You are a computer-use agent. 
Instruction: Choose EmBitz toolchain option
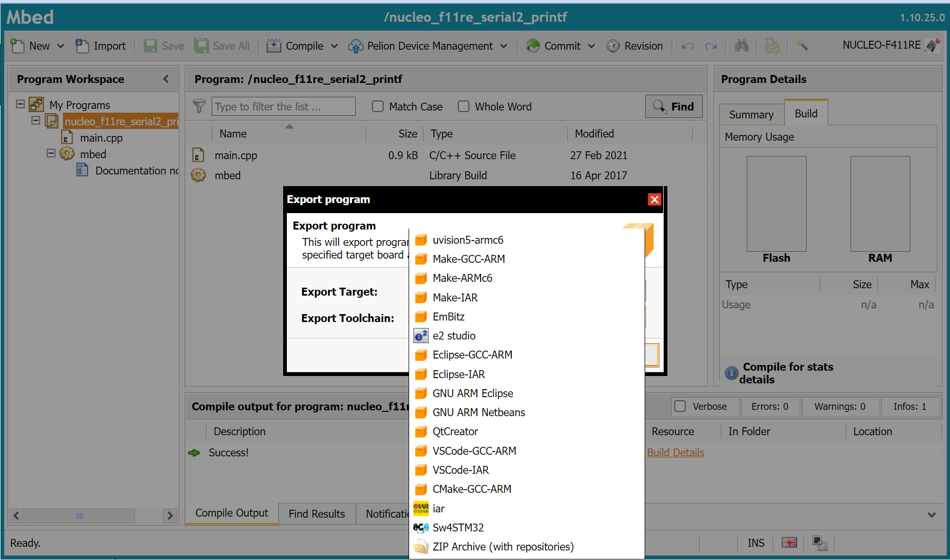pos(527,317)
